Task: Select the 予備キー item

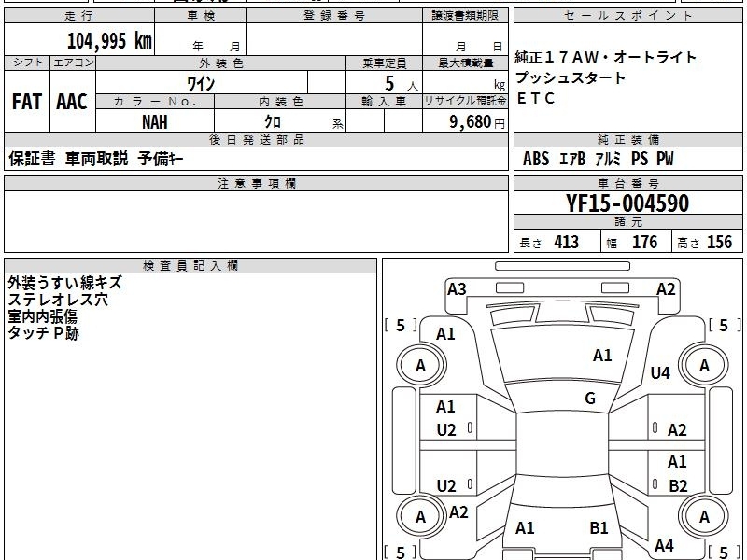Action: click(x=161, y=159)
